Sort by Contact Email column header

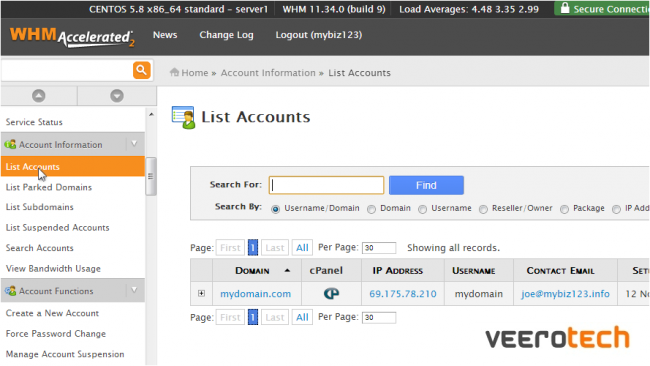560,271
